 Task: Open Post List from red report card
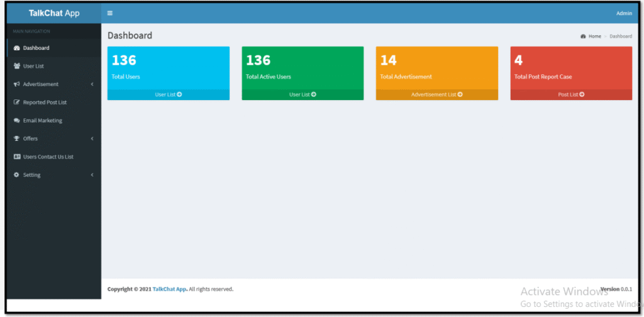click(570, 95)
